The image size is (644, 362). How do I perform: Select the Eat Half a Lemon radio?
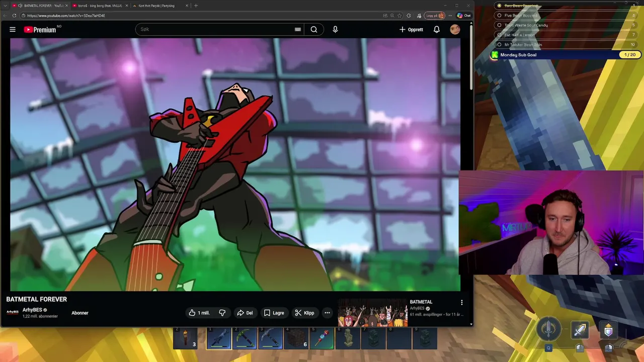tap(499, 35)
